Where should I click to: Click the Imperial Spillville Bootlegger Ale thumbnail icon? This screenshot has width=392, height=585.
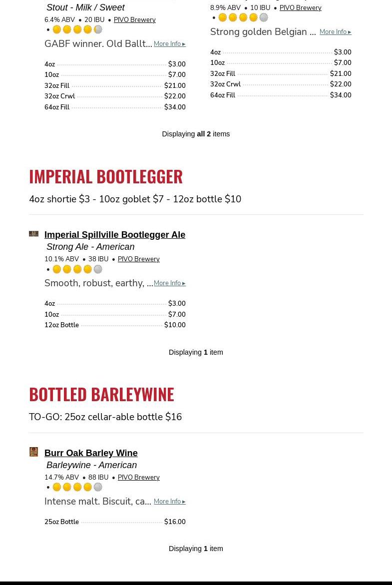tap(33, 234)
